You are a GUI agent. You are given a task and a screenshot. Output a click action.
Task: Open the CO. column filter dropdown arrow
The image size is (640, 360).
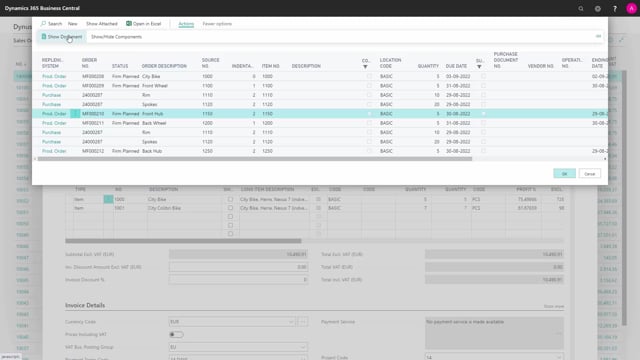365,67
